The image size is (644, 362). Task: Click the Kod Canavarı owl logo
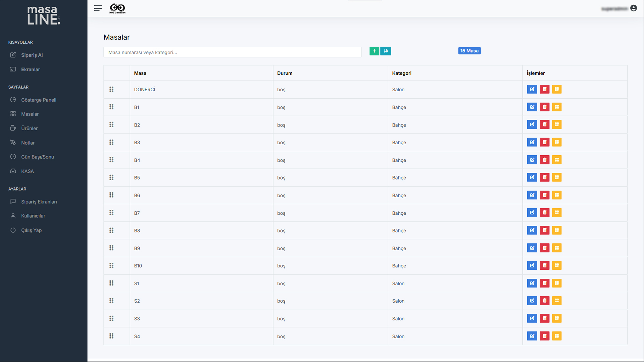(117, 8)
